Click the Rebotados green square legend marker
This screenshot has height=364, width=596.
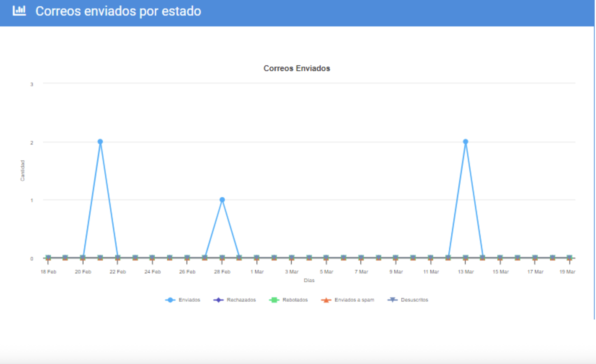(274, 300)
